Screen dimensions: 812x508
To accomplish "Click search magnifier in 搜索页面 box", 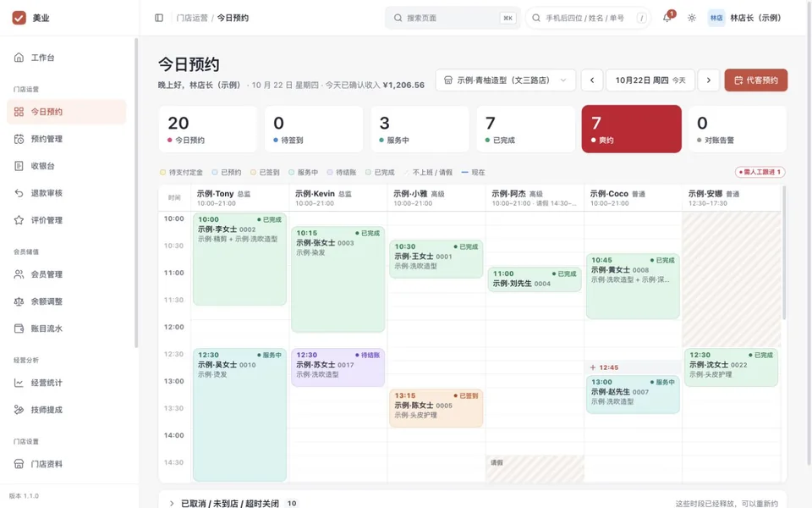I will 398,18.
